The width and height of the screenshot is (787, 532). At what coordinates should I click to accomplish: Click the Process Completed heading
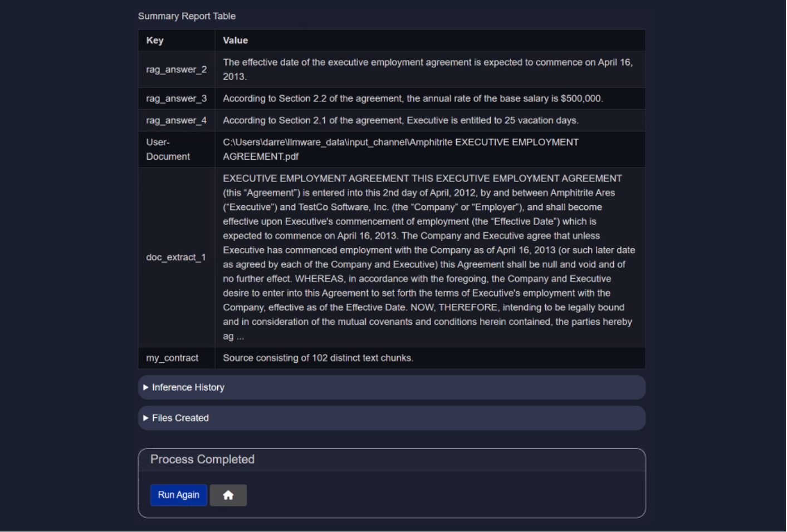pyautogui.click(x=202, y=460)
